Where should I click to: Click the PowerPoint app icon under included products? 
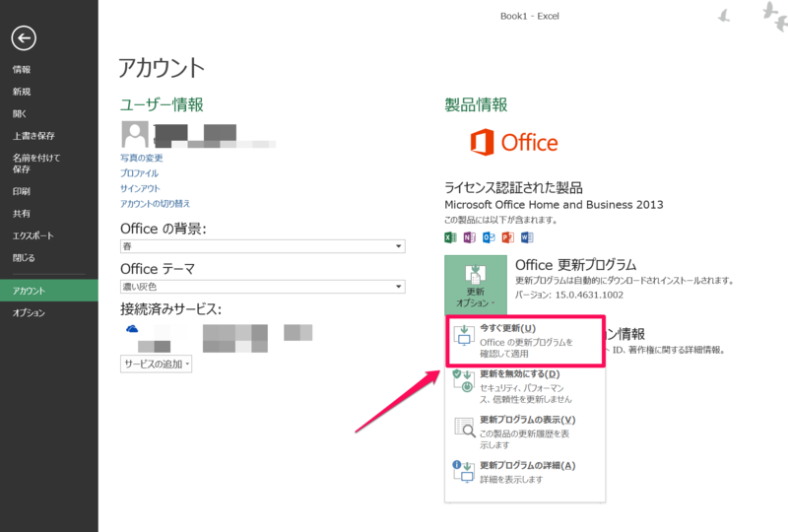pyautogui.click(x=507, y=237)
